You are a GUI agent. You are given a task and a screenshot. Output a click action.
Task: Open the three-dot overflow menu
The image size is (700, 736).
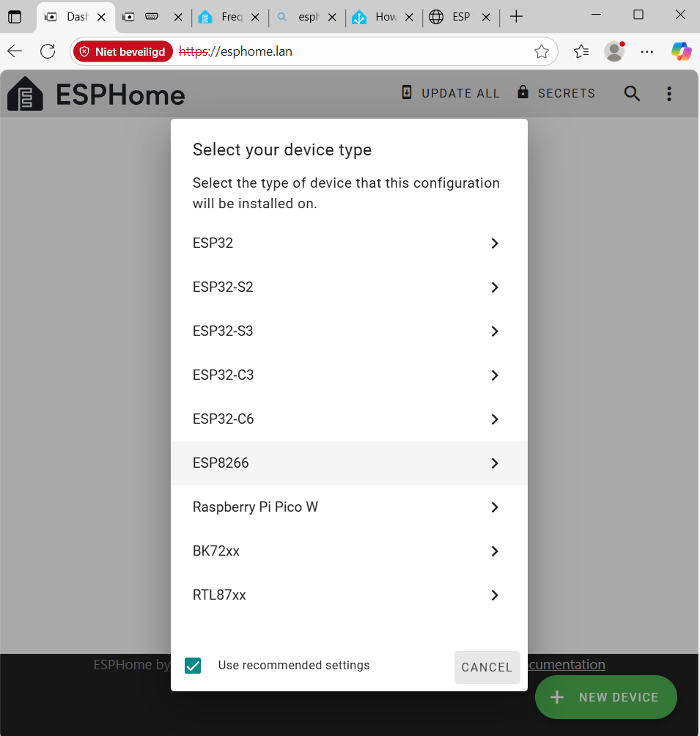[668, 94]
